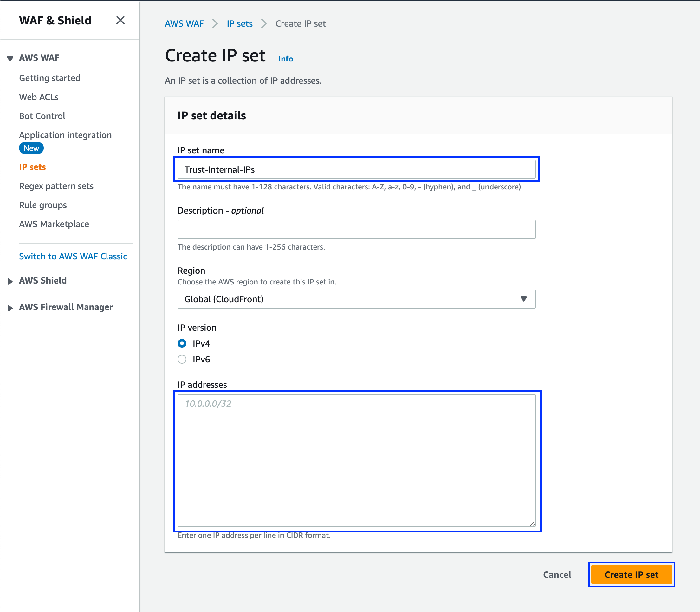Expand the AWS Firewall Manager section
This screenshot has height=612, width=700.
(10, 308)
